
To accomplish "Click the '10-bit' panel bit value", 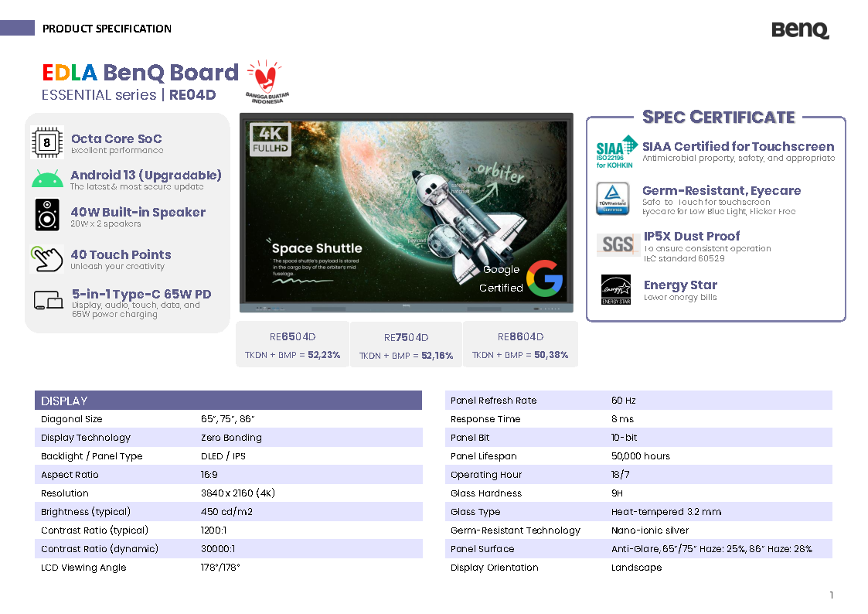I will (624, 438).
